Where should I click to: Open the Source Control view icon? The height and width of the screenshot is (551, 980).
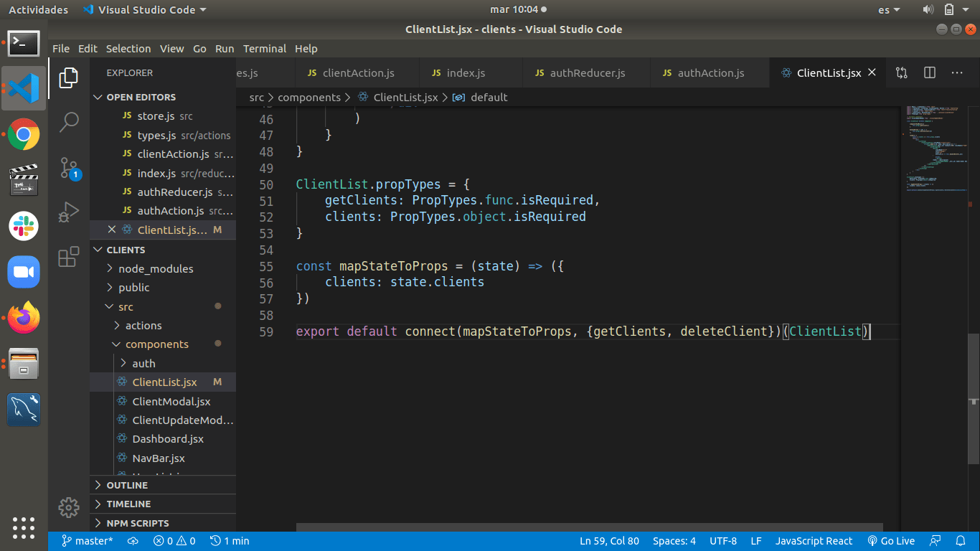[69, 169]
